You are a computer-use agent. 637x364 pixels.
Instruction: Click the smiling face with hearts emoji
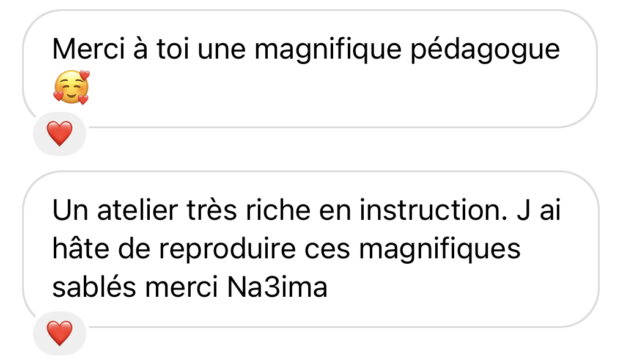71,87
